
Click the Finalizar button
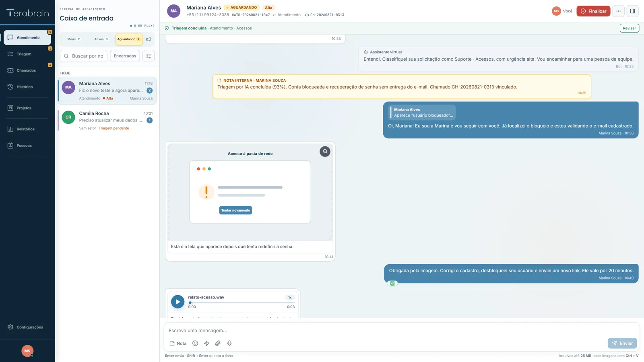coord(593,11)
